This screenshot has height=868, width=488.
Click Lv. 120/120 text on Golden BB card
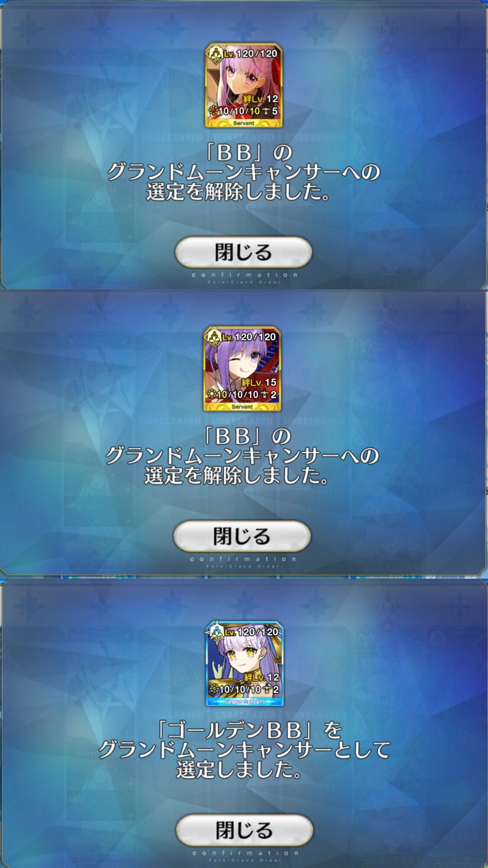(x=252, y=632)
